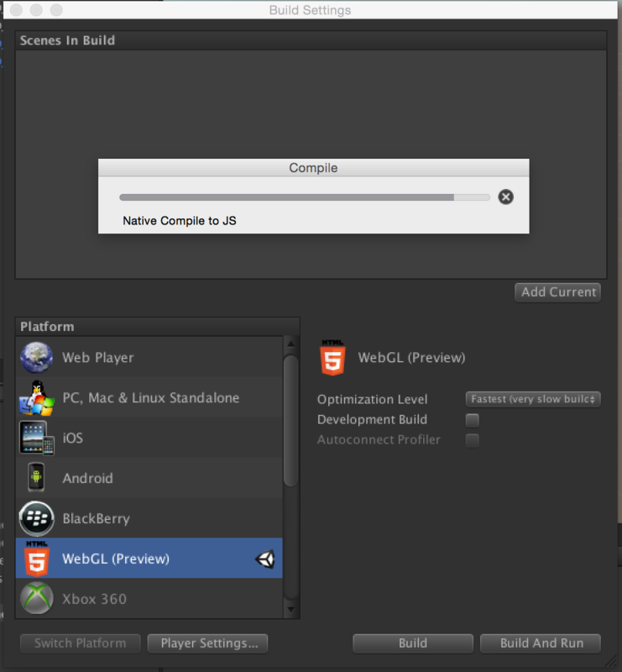This screenshot has height=672, width=622.
Task: Click the Build And Run button
Action: point(541,643)
